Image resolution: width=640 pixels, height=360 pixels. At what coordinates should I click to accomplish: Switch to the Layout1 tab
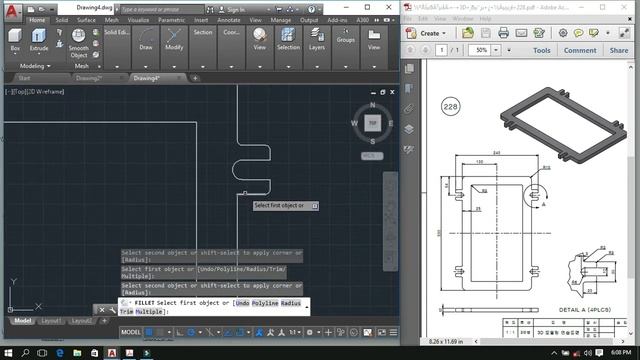click(x=51, y=321)
